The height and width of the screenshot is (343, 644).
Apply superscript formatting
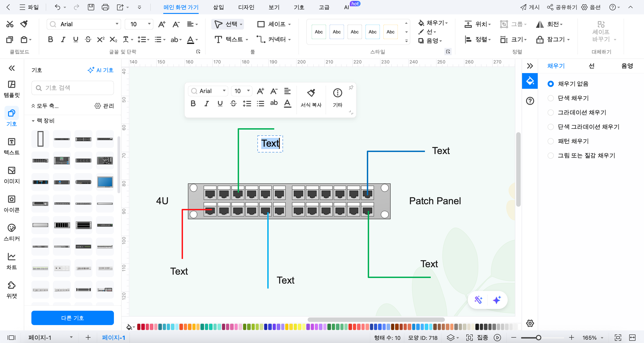101,39
